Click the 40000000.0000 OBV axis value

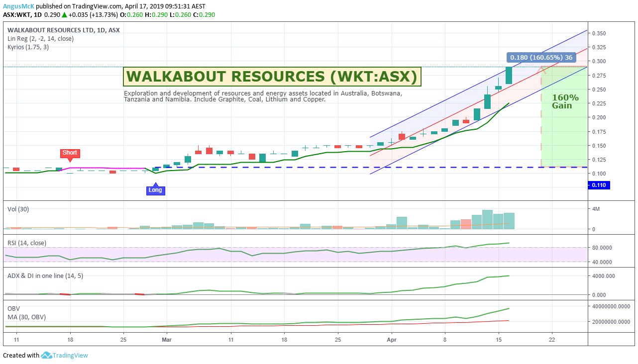[x=611, y=306]
